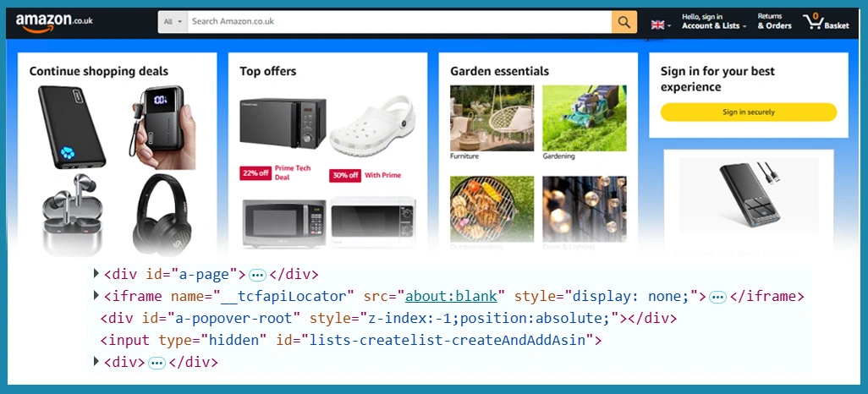
Task: Open the basket cart icon
Action: (x=825, y=22)
